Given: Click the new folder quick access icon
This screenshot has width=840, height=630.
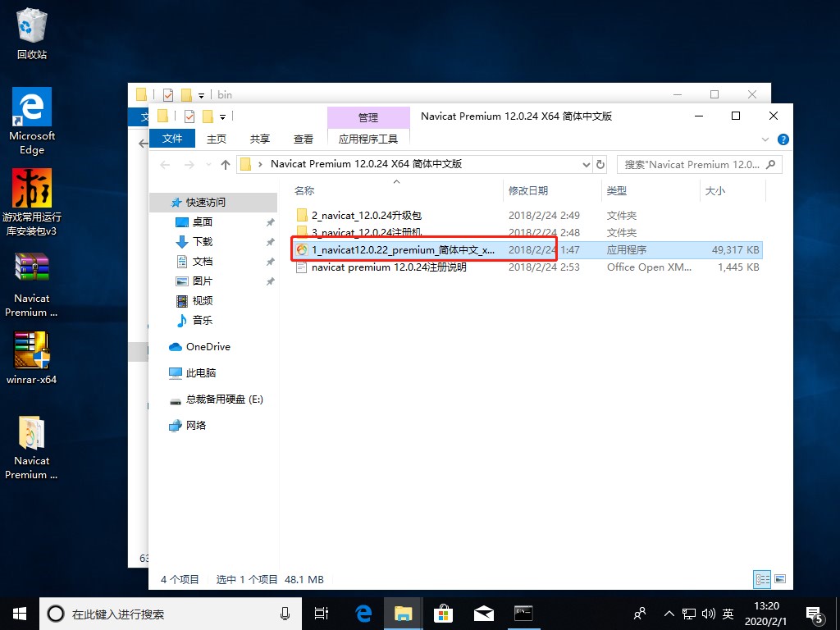Looking at the screenshot, I should tap(208, 116).
